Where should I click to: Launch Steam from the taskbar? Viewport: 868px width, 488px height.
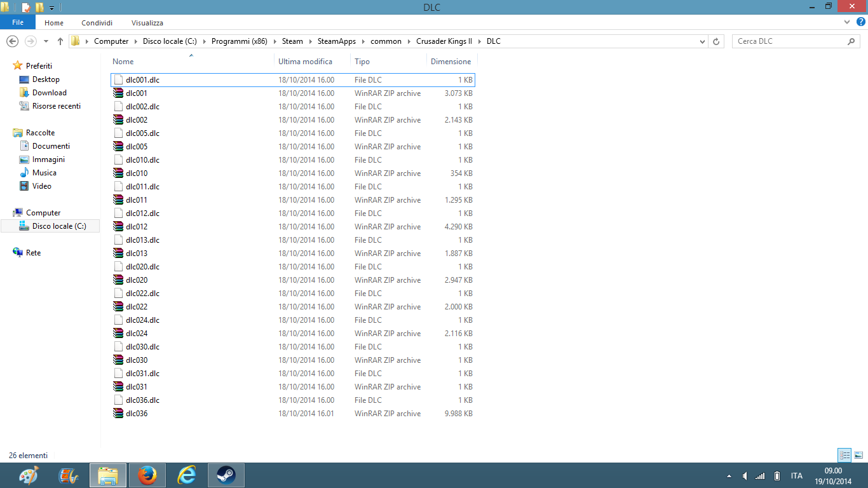coord(226,475)
